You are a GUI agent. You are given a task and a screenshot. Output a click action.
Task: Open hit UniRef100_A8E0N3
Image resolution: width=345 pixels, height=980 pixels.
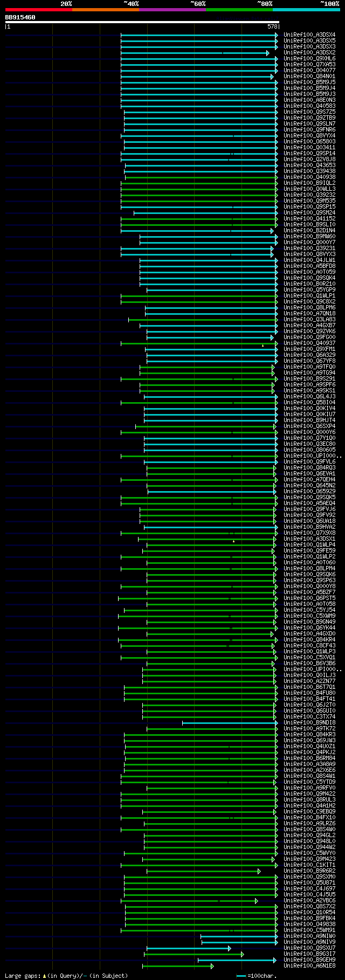tap(309, 100)
